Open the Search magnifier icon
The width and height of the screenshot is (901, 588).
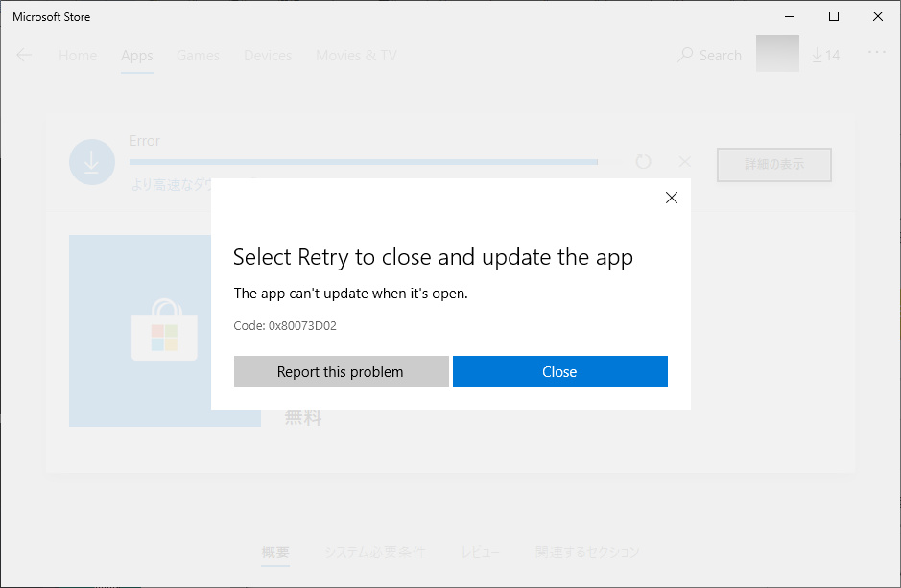(685, 55)
